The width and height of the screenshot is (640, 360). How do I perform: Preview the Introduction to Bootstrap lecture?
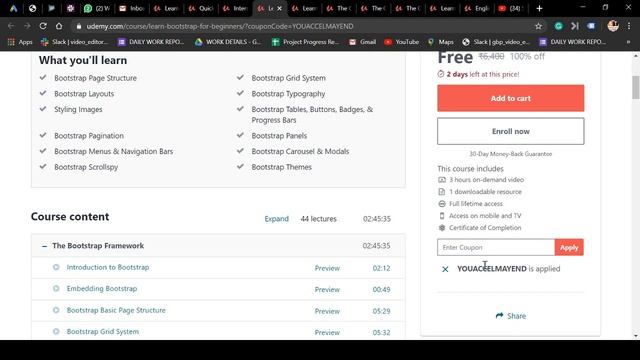pyautogui.click(x=327, y=268)
